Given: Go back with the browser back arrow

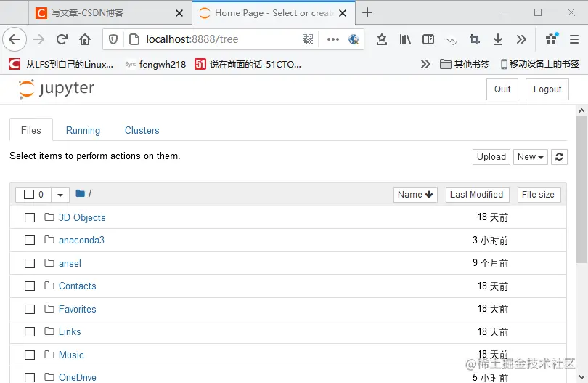Looking at the screenshot, I should pos(15,39).
